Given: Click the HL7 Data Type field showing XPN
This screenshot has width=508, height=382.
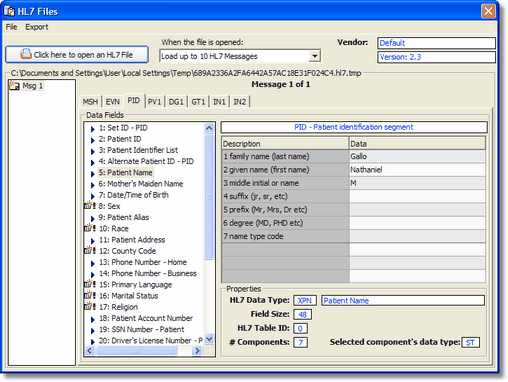Looking at the screenshot, I should (x=305, y=301).
